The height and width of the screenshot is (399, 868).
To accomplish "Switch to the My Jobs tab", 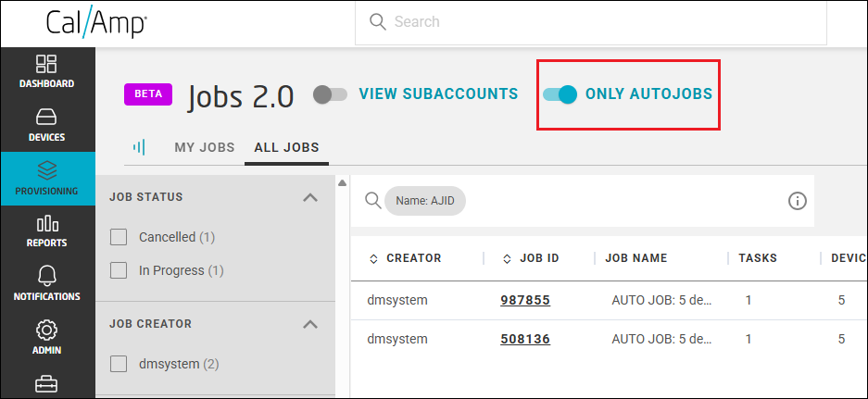I will (205, 148).
